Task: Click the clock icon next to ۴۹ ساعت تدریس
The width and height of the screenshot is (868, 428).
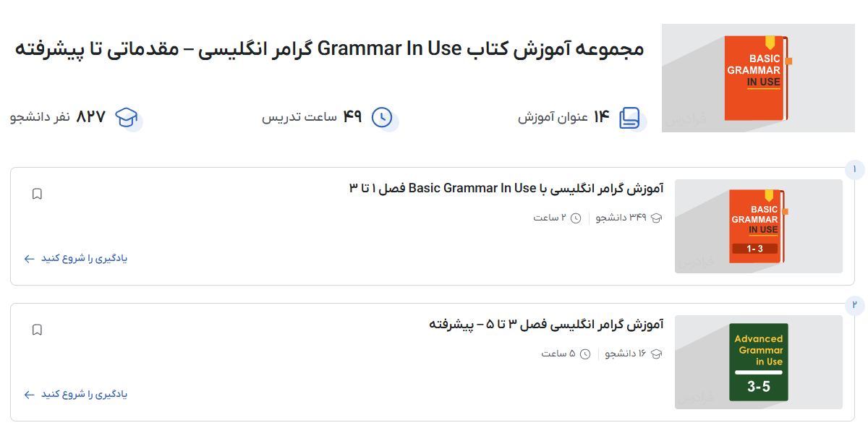Action: click(x=383, y=116)
